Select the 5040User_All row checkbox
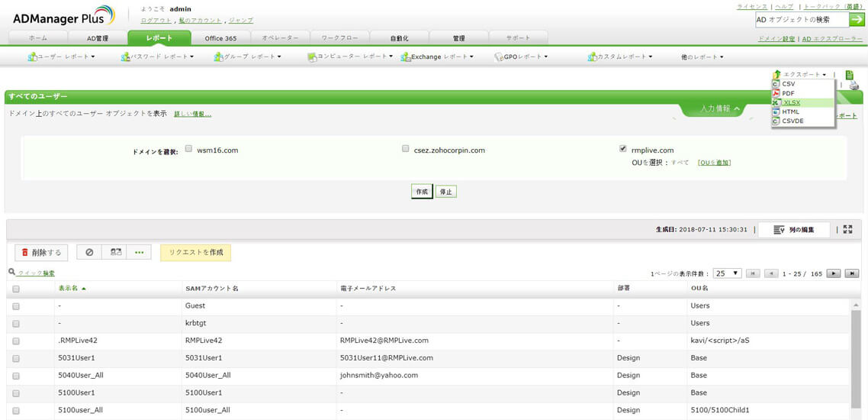This screenshot has height=420, width=868. point(15,376)
